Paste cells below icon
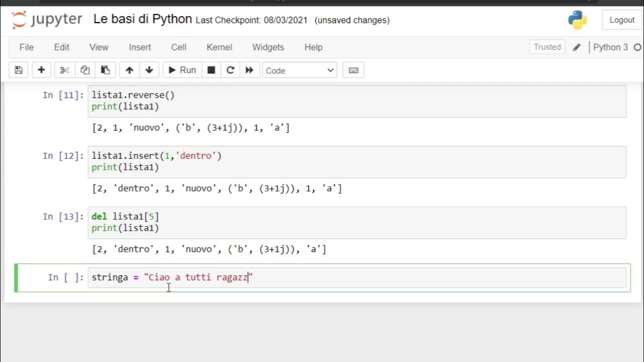 pyautogui.click(x=105, y=70)
